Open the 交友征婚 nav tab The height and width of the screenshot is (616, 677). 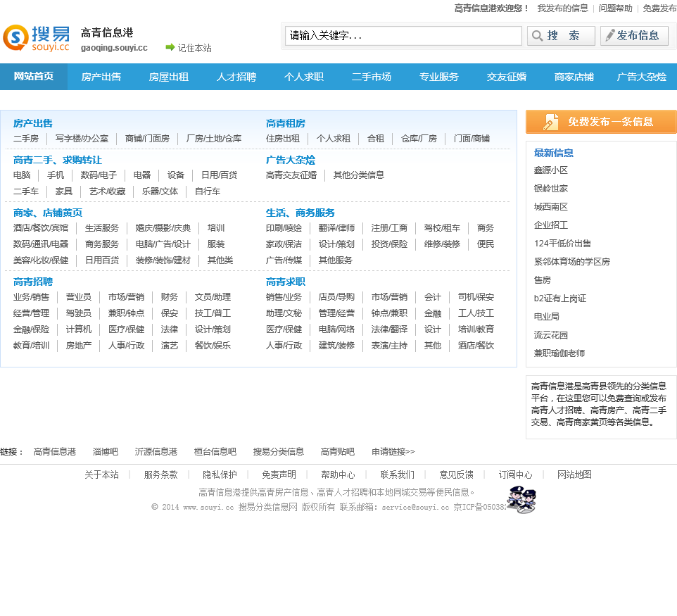pos(507,77)
